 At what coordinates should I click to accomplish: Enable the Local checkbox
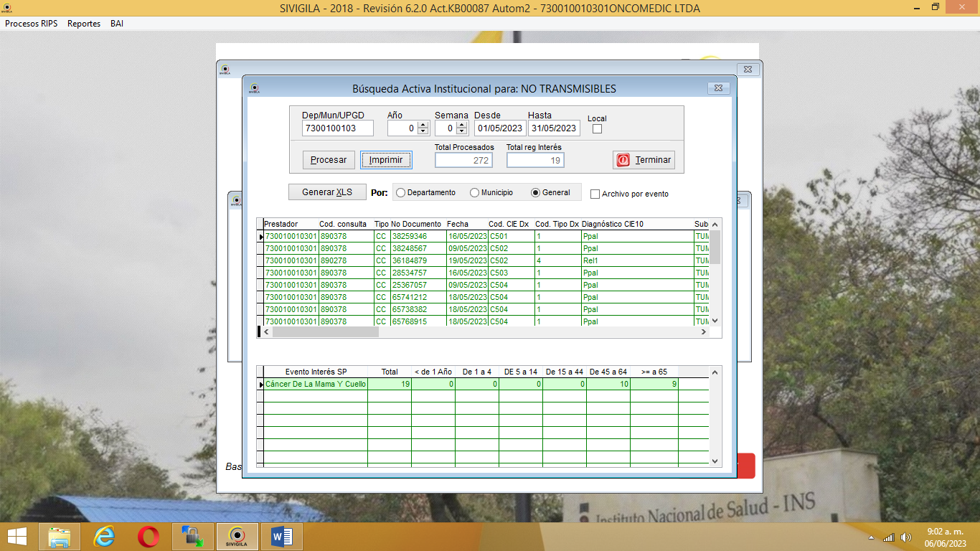tap(597, 129)
